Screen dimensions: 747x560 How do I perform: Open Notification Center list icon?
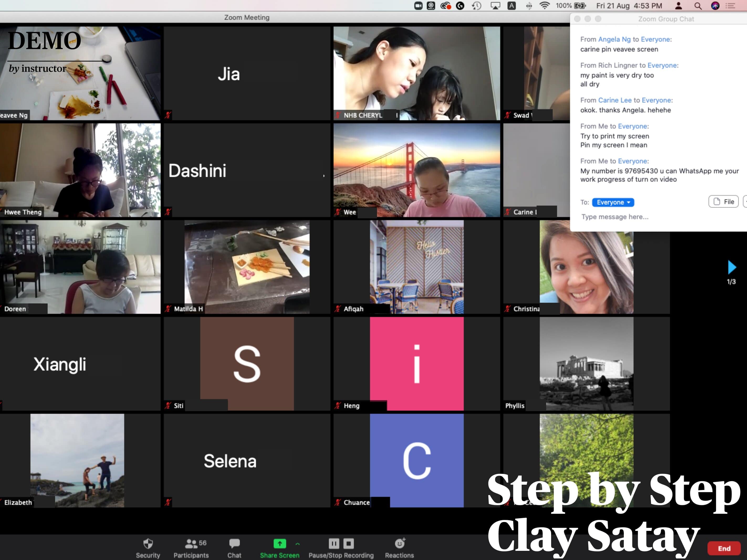click(x=730, y=6)
